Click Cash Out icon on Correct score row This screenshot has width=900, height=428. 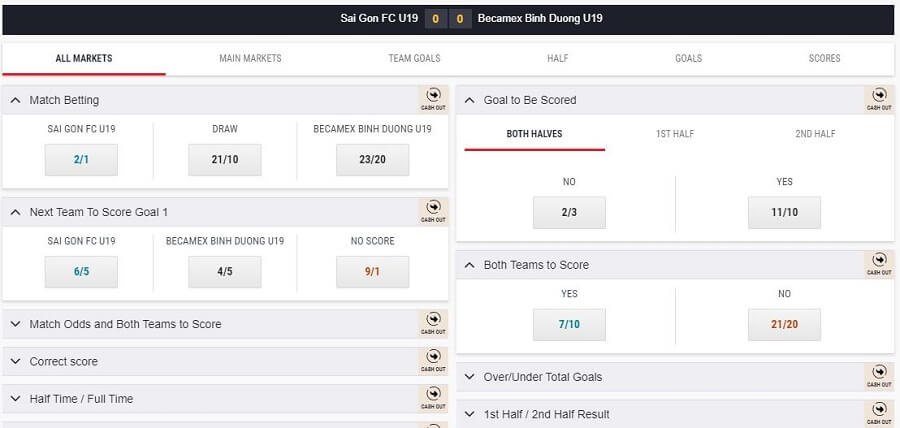tap(433, 361)
